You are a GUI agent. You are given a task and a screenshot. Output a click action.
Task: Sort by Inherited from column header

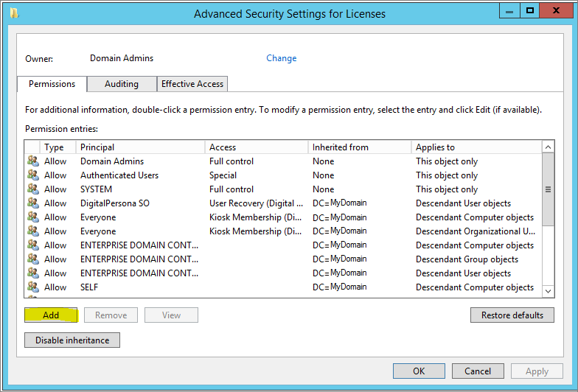(359, 147)
